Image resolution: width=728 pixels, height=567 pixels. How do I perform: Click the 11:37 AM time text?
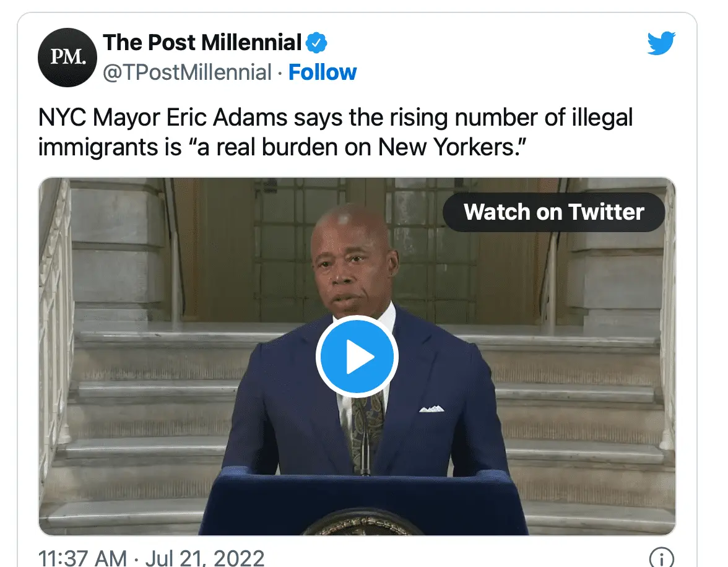(82, 557)
